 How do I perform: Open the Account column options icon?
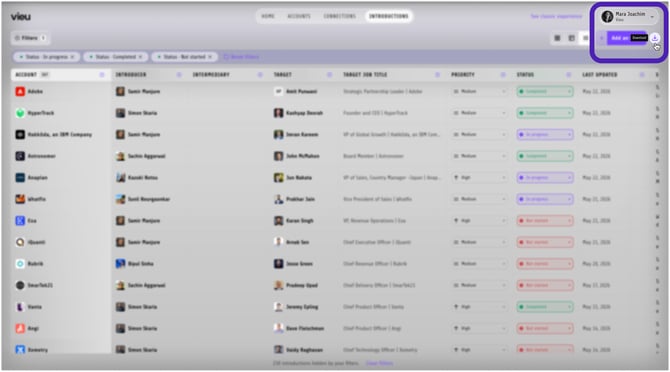pyautogui.click(x=102, y=75)
